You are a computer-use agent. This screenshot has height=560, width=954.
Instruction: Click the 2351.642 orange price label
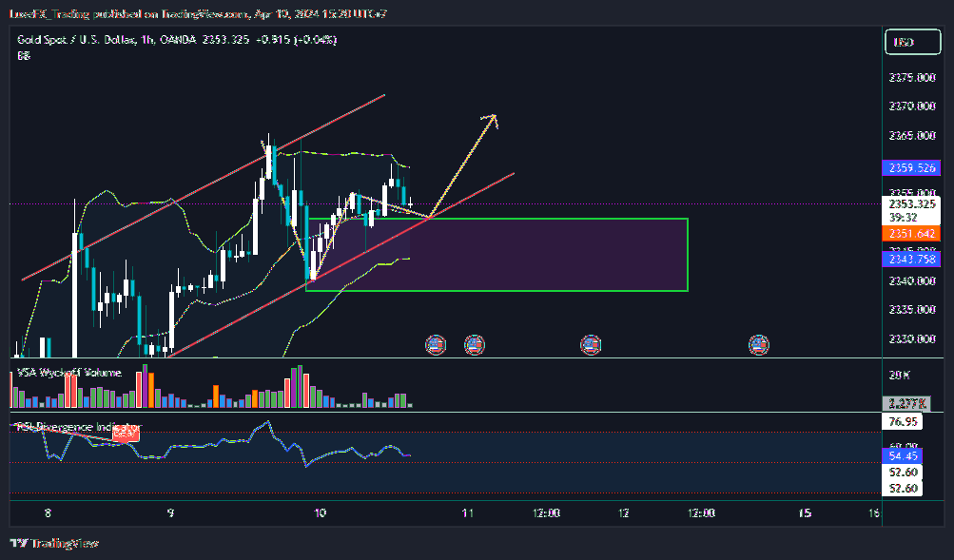pyautogui.click(x=911, y=234)
